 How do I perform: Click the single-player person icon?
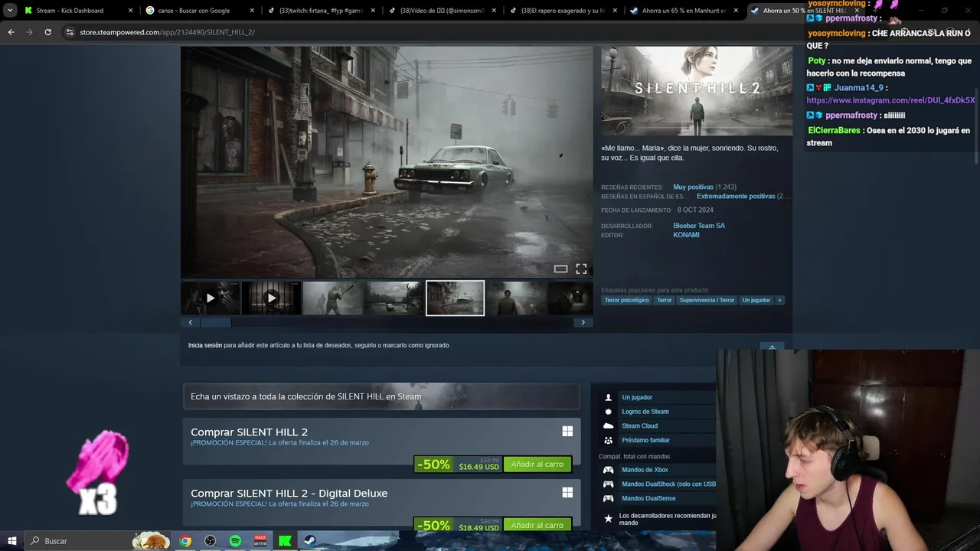tap(609, 397)
